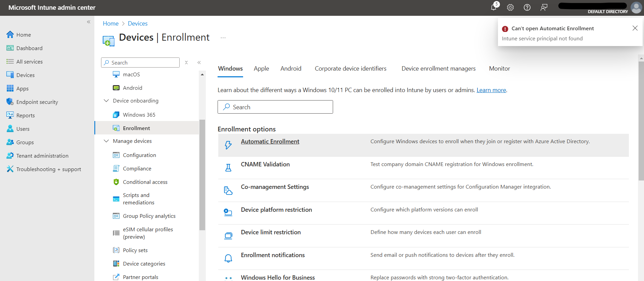Open the account avatar menu
Screen dimensions: 644x281
636,7
